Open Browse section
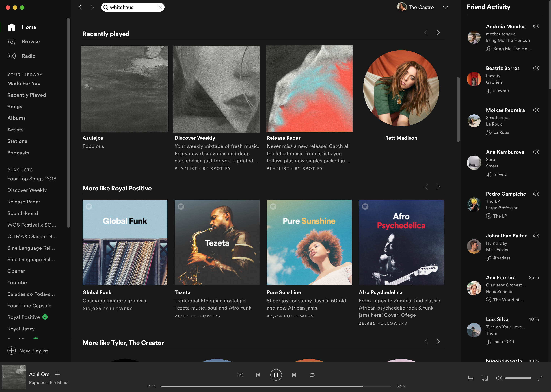Image resolution: width=551 pixels, height=392 pixels. pos(31,41)
